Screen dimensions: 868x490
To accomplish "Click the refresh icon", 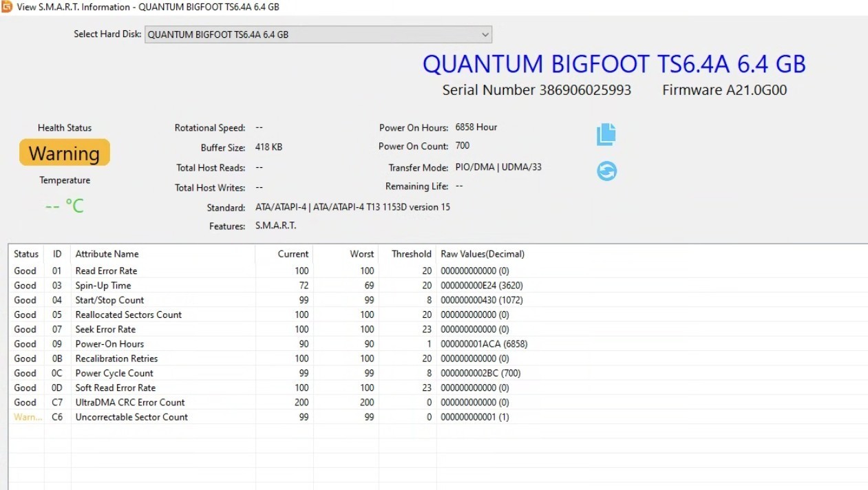I will pos(606,171).
